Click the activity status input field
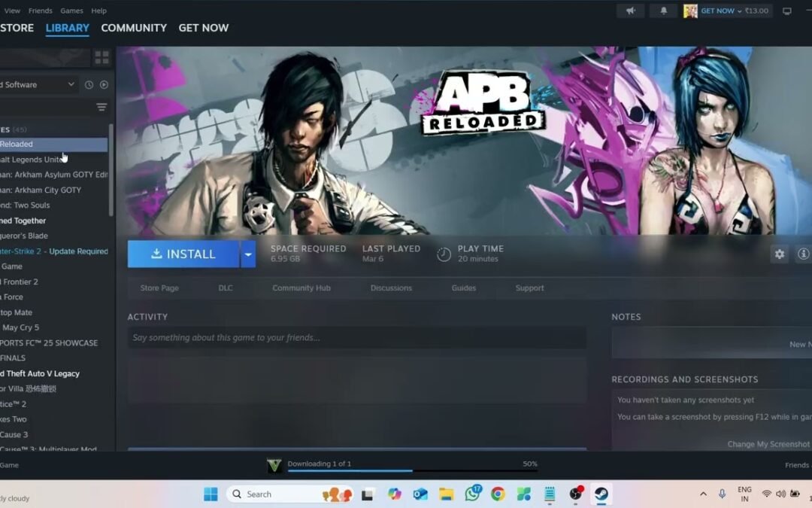The image size is (812, 508). point(357,337)
